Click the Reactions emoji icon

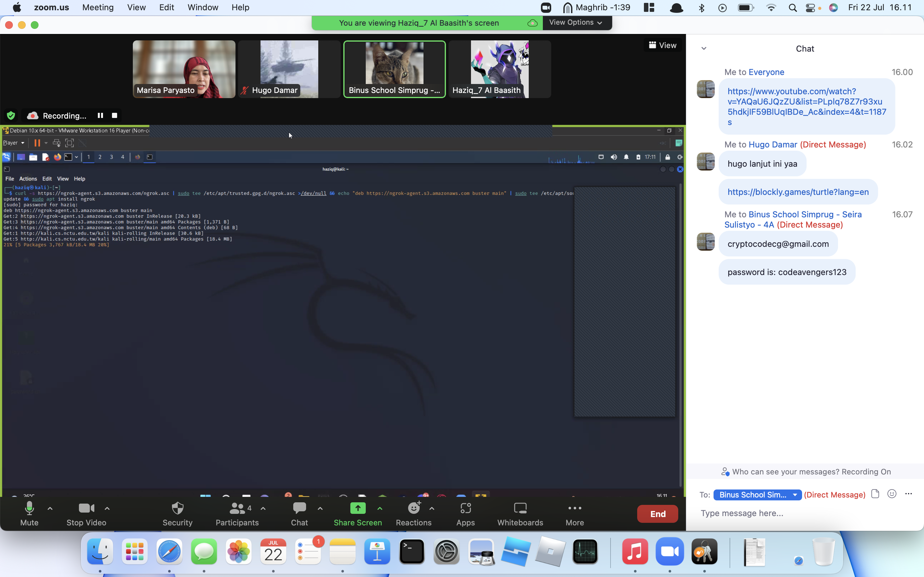point(414,508)
